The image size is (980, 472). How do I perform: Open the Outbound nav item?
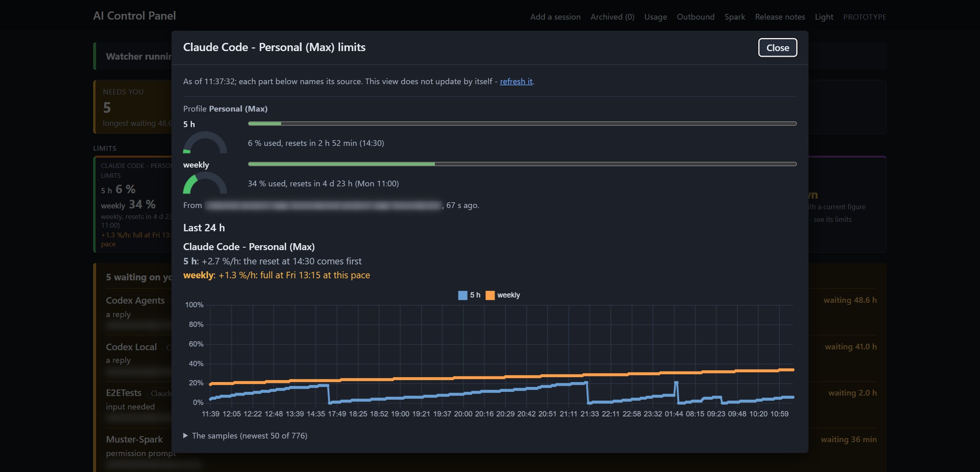696,17
